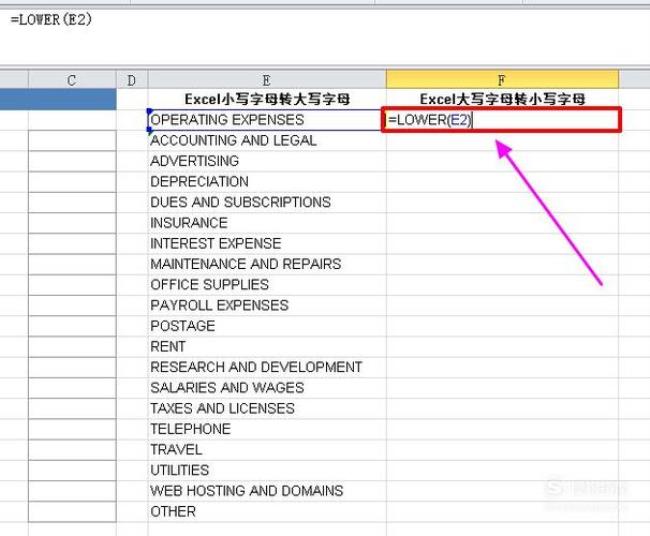Select cell OFFICE SUPPLIES
The image size is (650, 536).
point(267,285)
